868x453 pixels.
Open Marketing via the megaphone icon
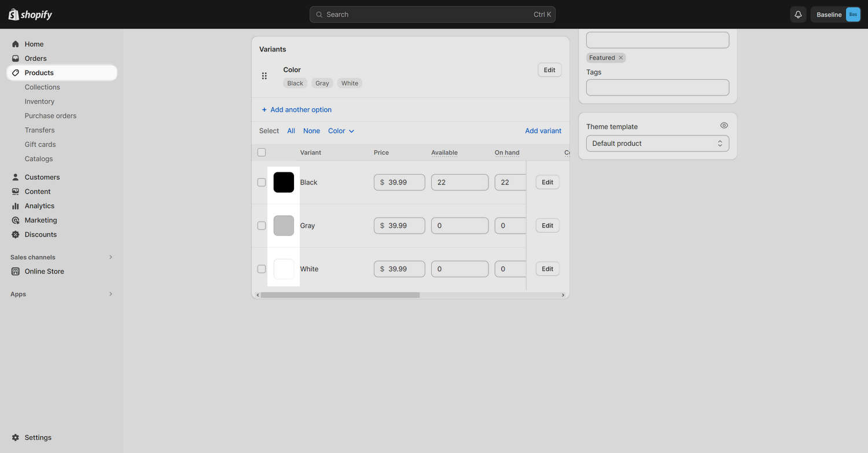[16, 220]
